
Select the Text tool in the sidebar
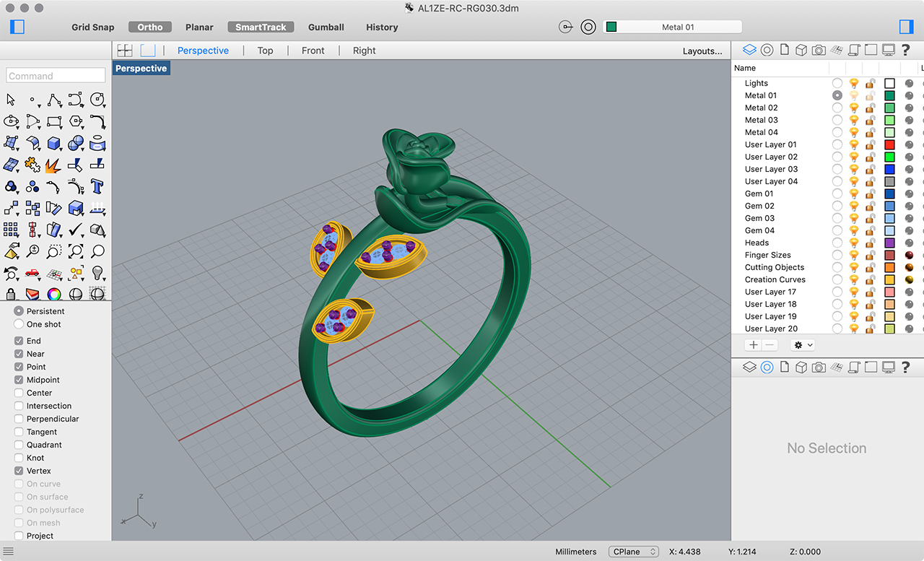[x=97, y=186]
